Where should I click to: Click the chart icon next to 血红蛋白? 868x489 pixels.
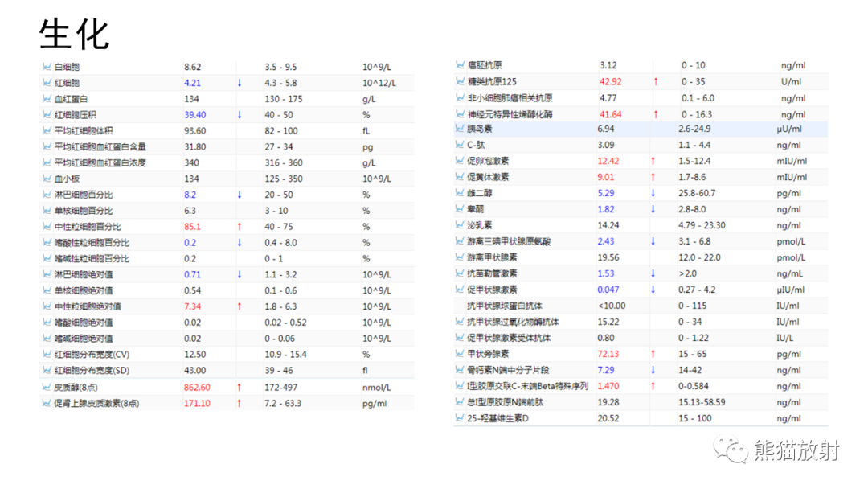point(47,99)
